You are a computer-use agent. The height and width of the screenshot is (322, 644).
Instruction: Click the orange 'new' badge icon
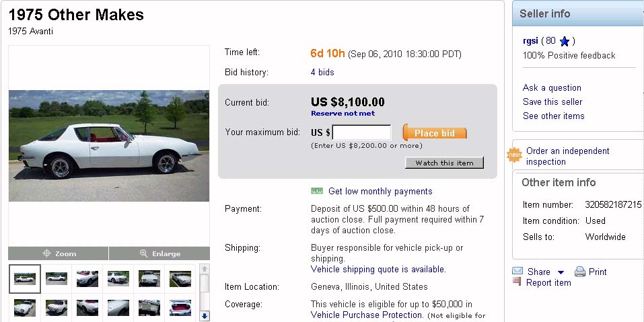pyautogui.click(x=515, y=155)
